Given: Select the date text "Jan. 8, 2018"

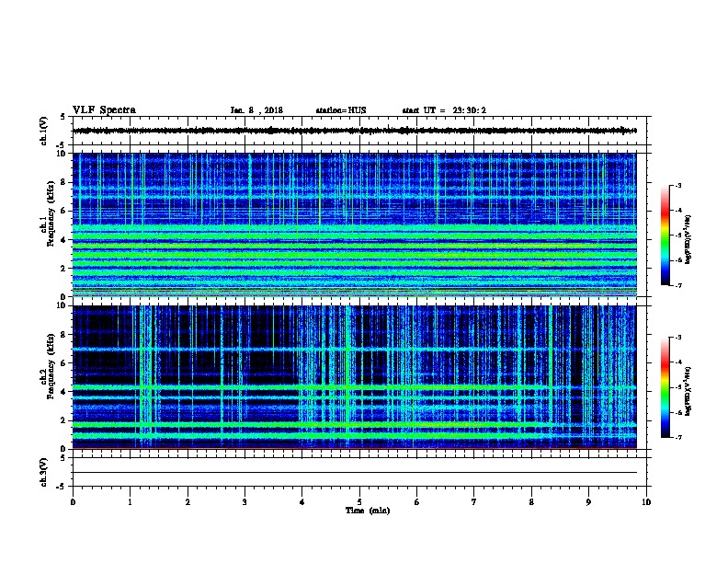Looking at the screenshot, I should [x=256, y=110].
